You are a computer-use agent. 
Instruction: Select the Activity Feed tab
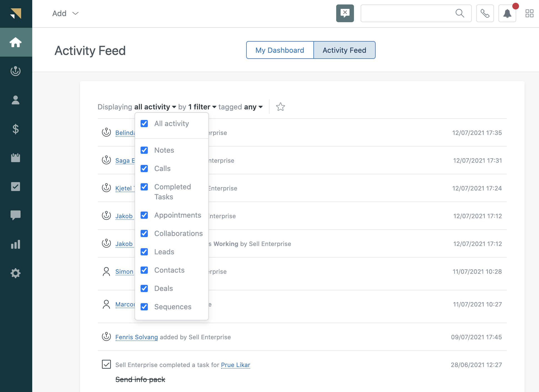point(344,50)
